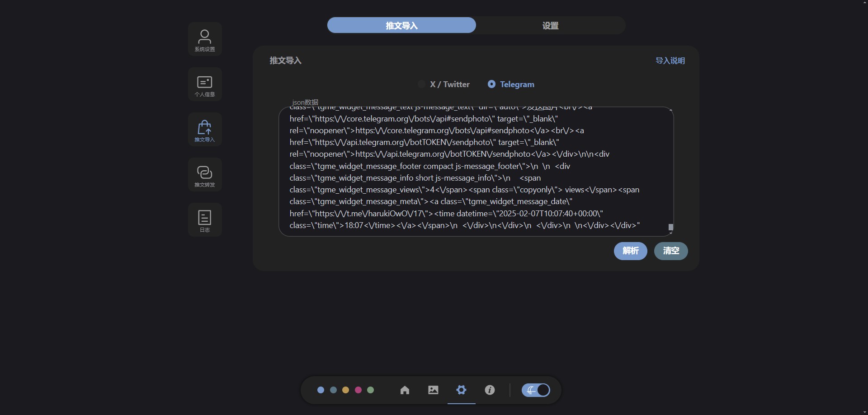Switch to the 设置 tab
This screenshot has height=415, width=868.
[550, 26]
